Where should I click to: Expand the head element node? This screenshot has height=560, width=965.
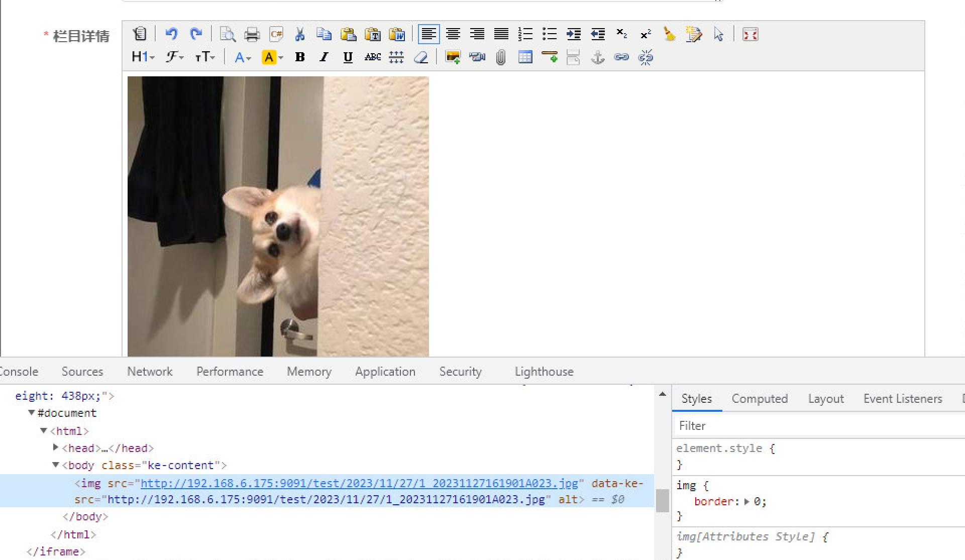56,447
